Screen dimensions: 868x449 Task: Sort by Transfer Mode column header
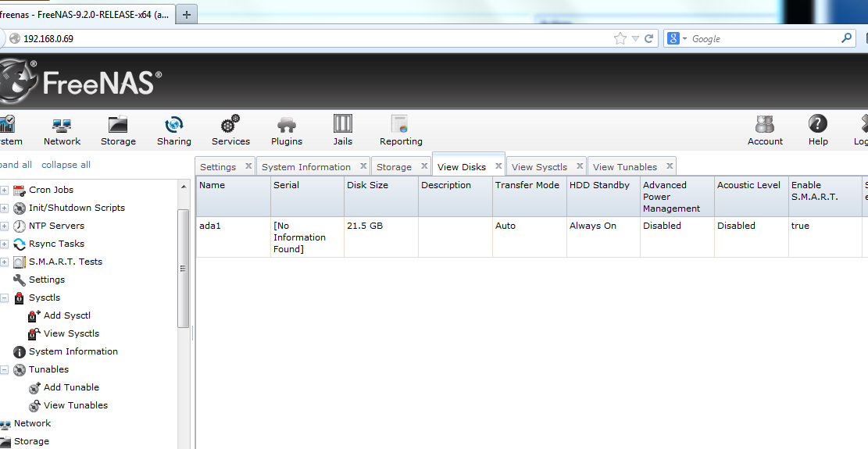[x=529, y=196]
